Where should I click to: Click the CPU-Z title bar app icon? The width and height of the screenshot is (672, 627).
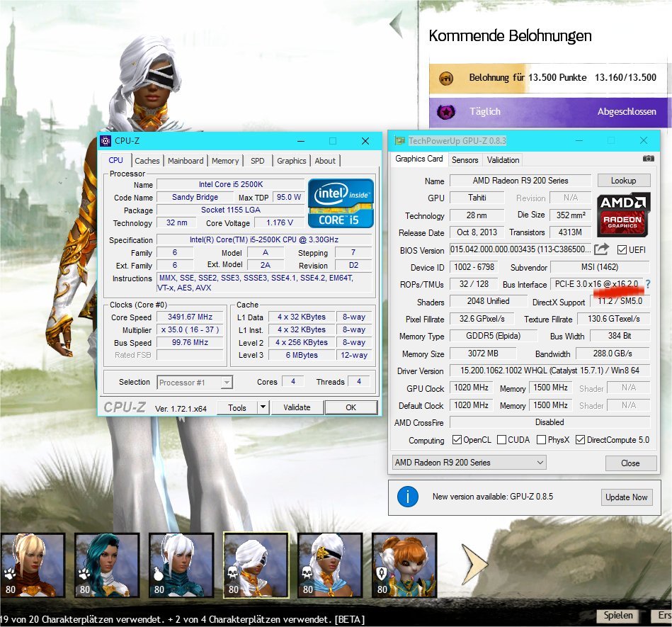pyautogui.click(x=106, y=141)
